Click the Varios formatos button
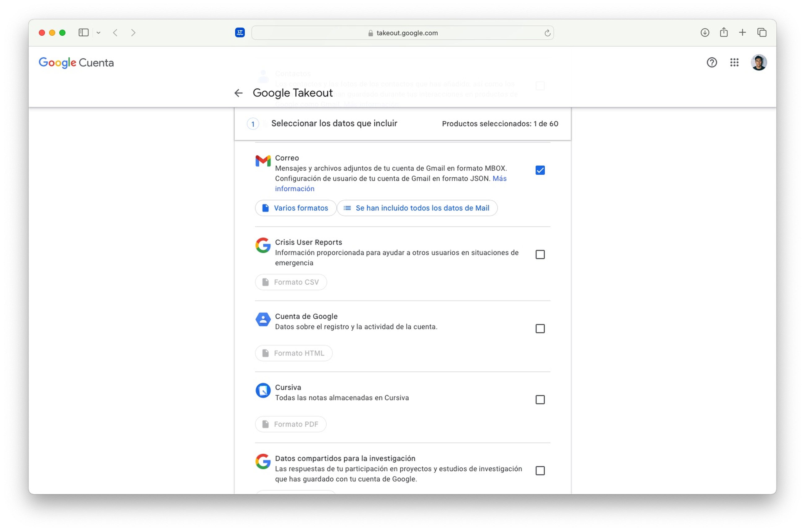The height and width of the screenshot is (532, 805). tap(295, 208)
